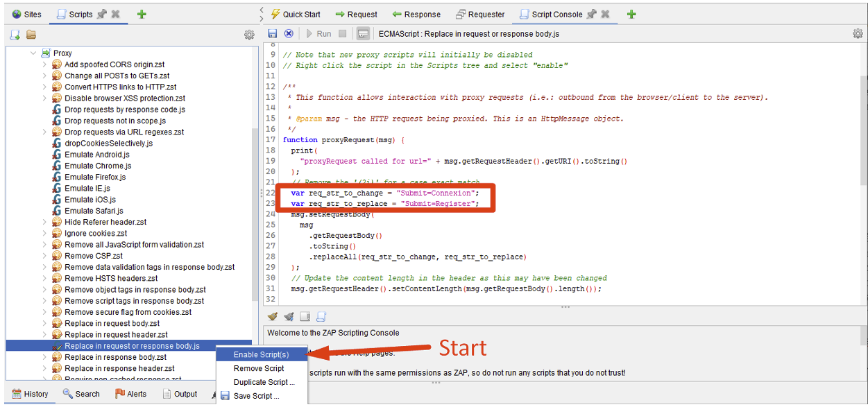Toggle the console view button beside Run
Image resolution: width=868 pixels, height=407 pixels.
coord(363,33)
